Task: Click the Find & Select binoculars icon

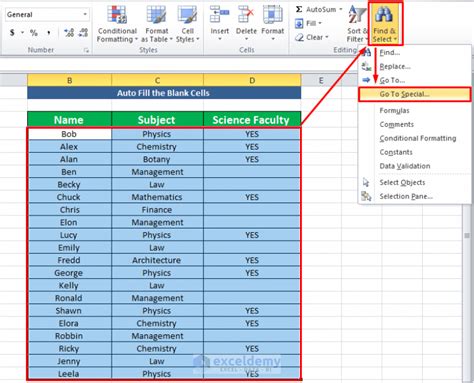Action: pos(384,15)
